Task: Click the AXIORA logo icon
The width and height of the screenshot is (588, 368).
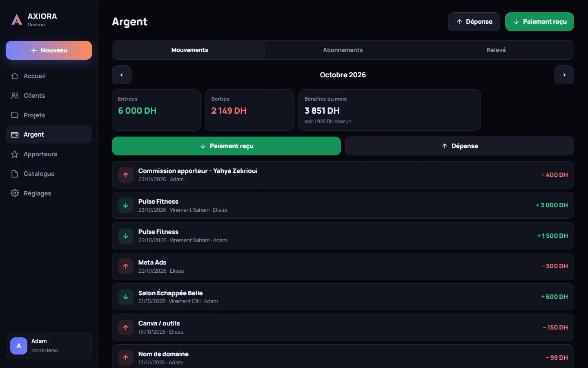Action: [17, 20]
